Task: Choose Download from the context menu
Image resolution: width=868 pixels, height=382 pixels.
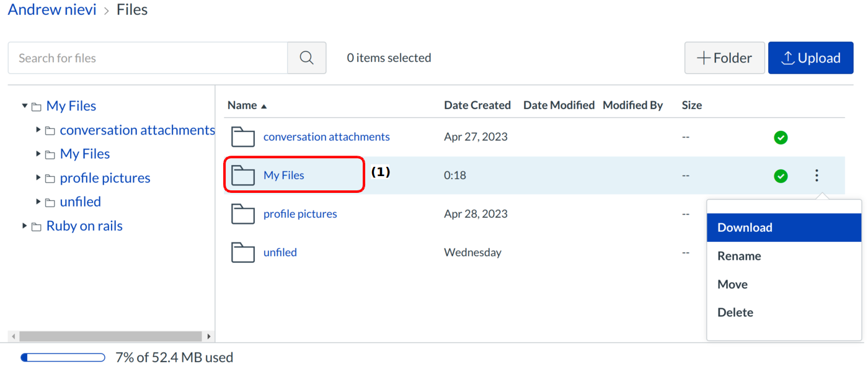Action: pyautogui.click(x=745, y=228)
